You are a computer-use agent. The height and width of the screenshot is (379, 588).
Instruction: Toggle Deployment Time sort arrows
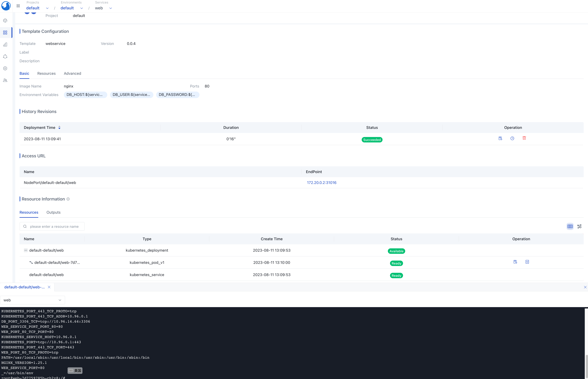pos(59,128)
